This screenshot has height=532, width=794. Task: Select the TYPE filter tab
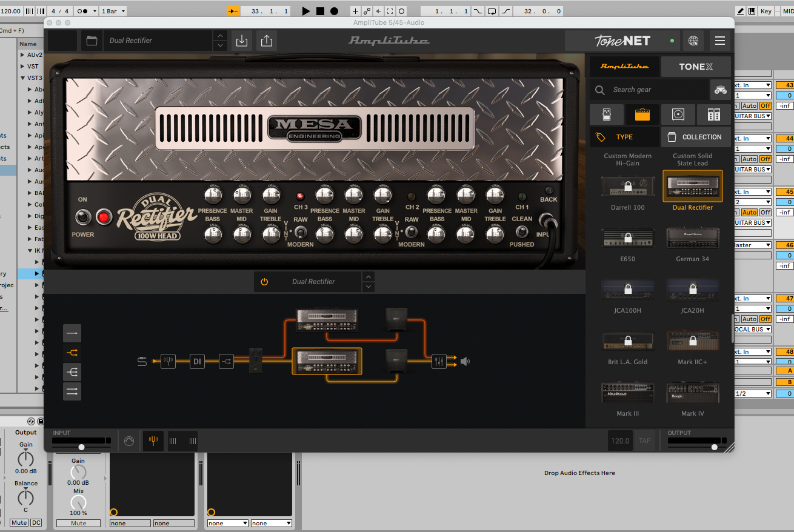[x=624, y=137]
